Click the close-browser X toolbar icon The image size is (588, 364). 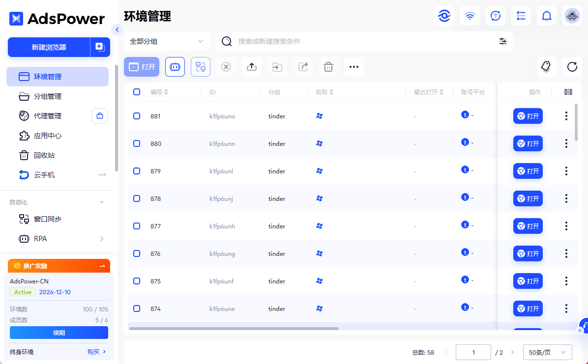[226, 67]
